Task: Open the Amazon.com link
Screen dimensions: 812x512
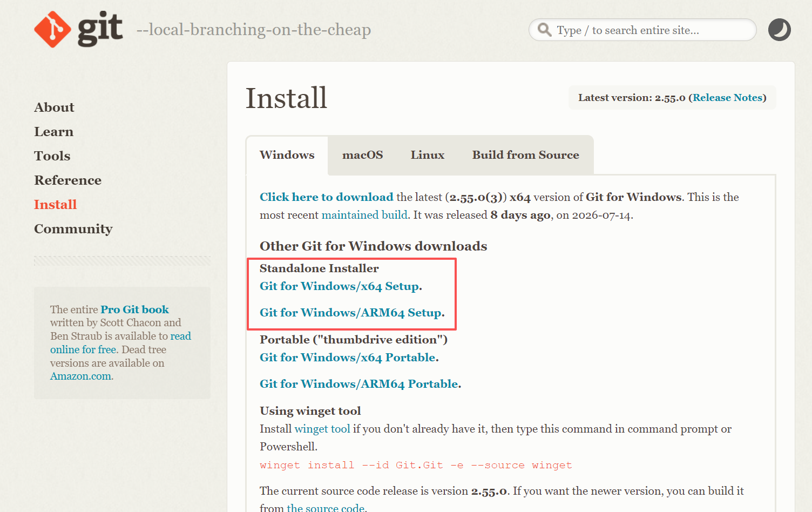Action: [x=80, y=376]
